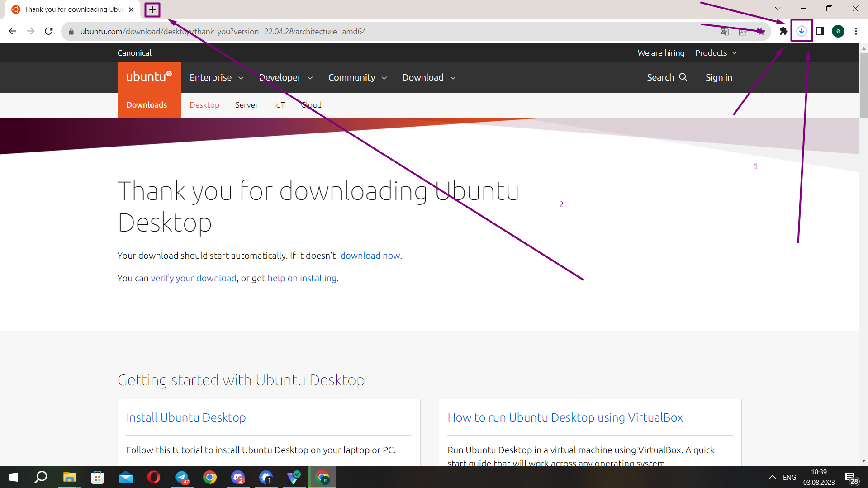Switch to IoT downloads tab

[x=280, y=105]
